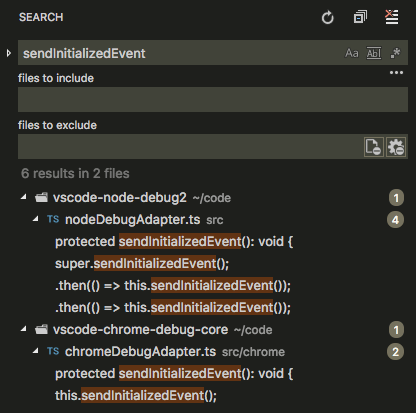The image size is (416, 413).
Task: Open the this.sendInitializedEvent(); match
Action: (136, 396)
